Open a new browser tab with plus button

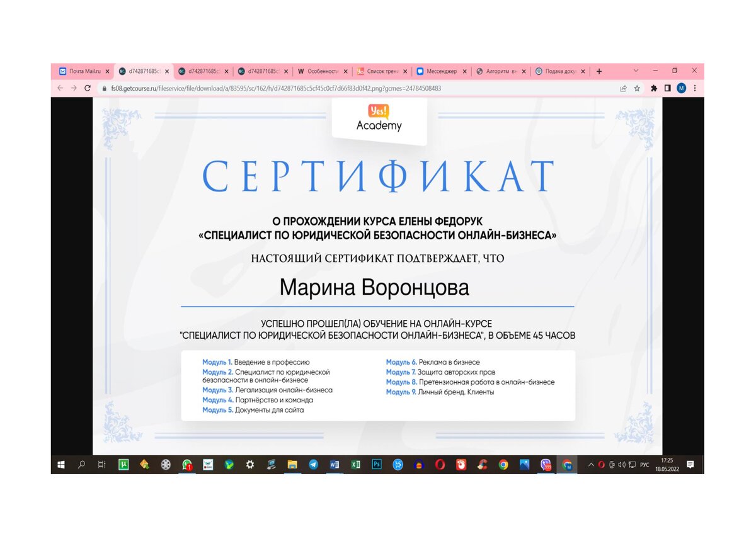599,72
